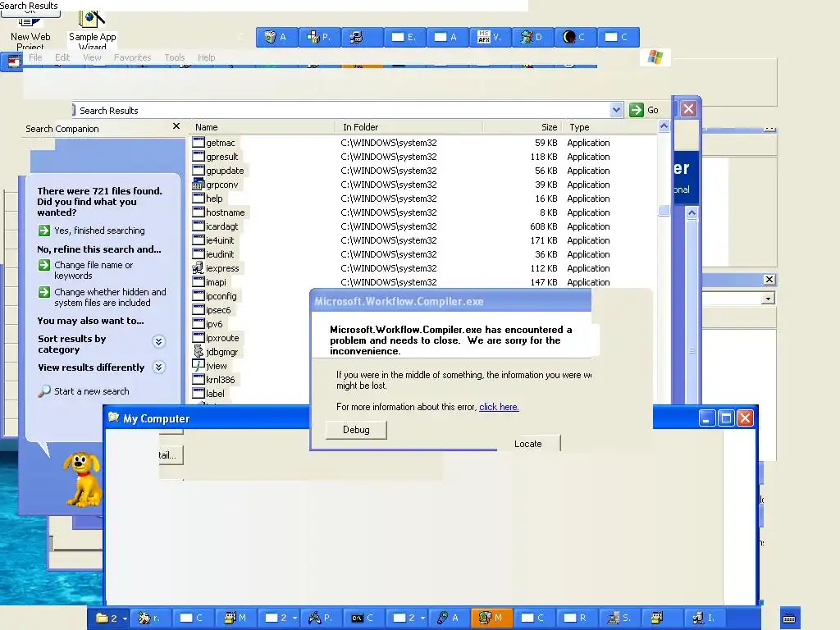Screen dimensions: 840x630
Task: Click the 'r.' button in bottom taskbar
Action: pos(149,618)
